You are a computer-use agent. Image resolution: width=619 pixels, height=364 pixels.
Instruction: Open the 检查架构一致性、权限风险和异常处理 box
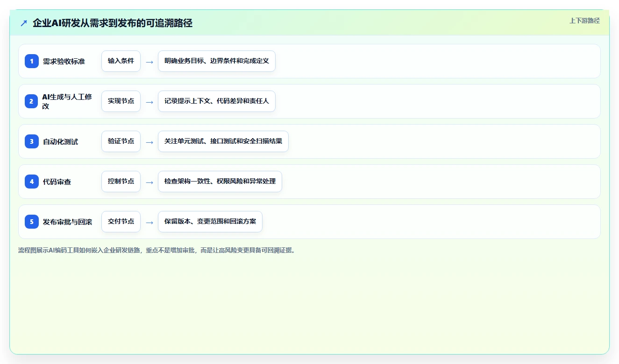point(220,182)
